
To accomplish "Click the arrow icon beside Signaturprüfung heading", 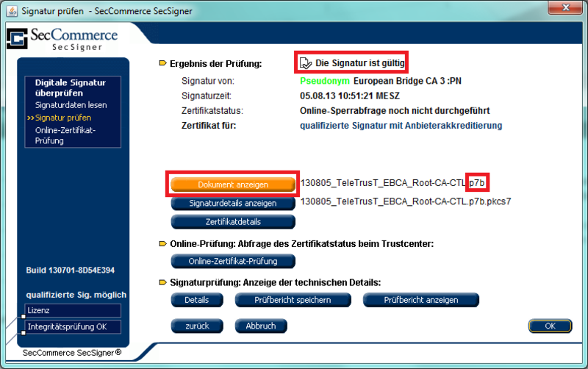I will pyautogui.click(x=162, y=282).
